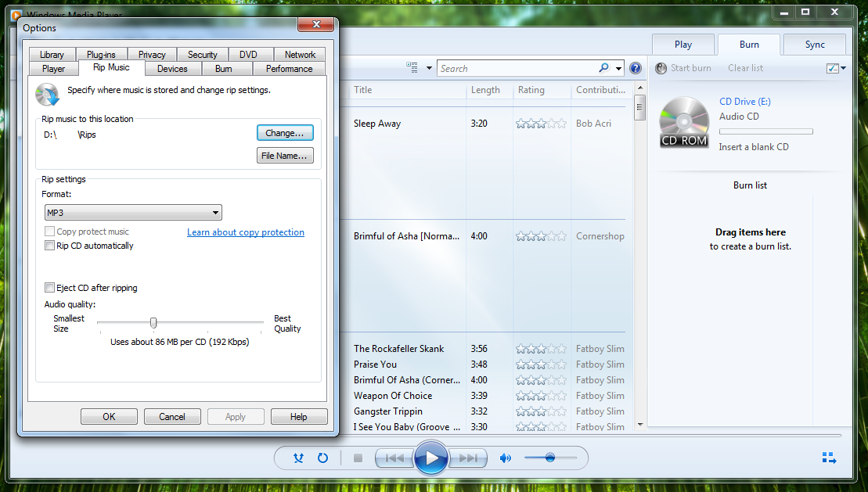
Task: Mute sound with the speaker icon
Action: 505,458
